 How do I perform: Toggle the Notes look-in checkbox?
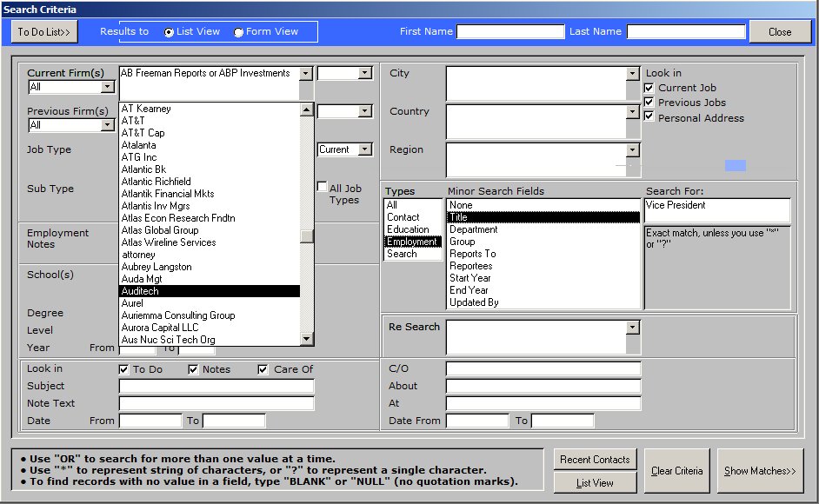[x=193, y=370]
